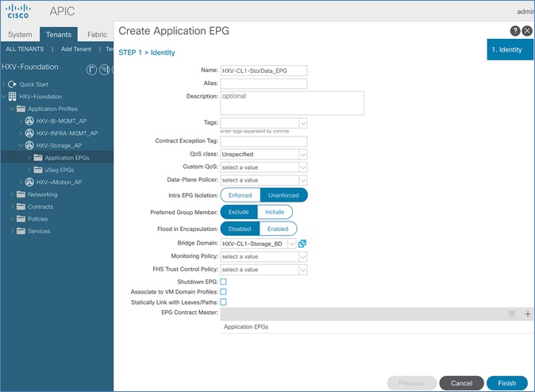Click the Application Profiles folder icon
Viewport: 535px width, 392px height.
click(21, 109)
